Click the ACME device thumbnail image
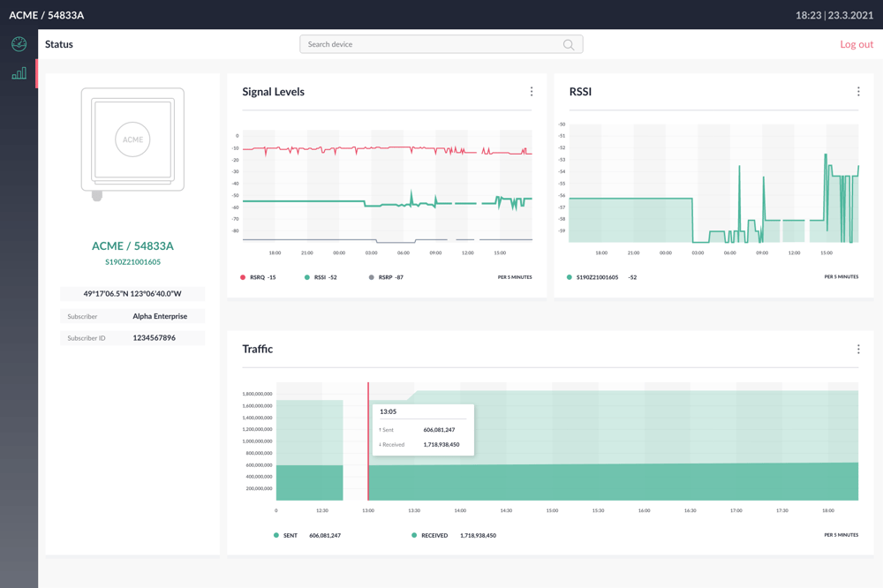 [x=133, y=144]
